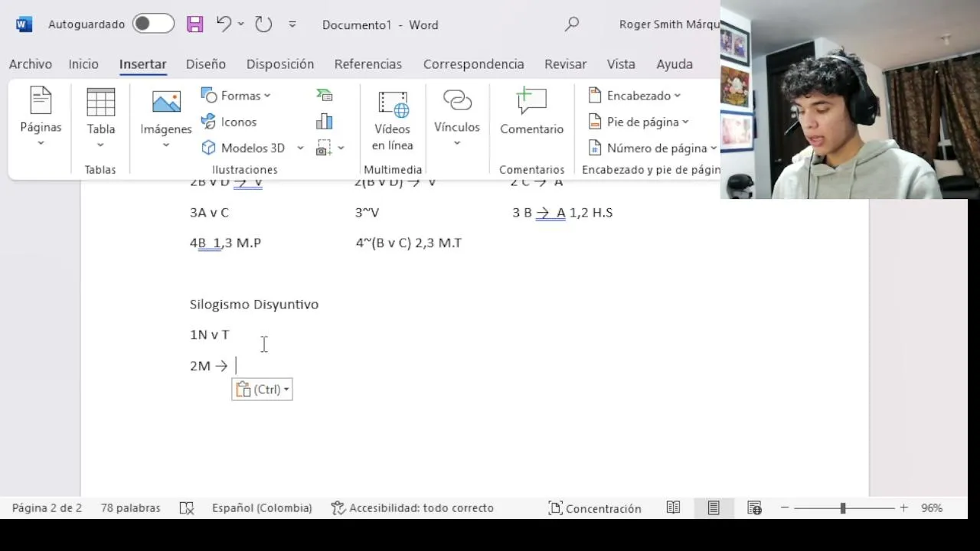Switch to the Vista tab
The width and height of the screenshot is (980, 551).
coord(621,64)
